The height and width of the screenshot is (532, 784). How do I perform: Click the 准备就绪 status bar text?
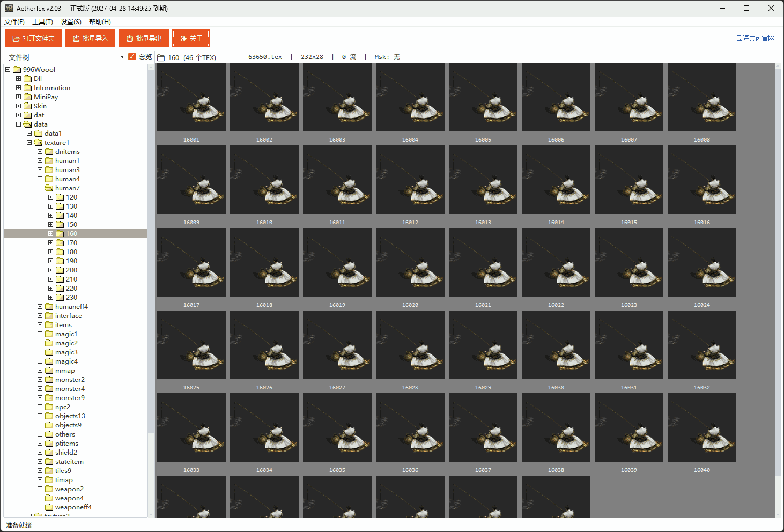pyautogui.click(x=19, y=525)
